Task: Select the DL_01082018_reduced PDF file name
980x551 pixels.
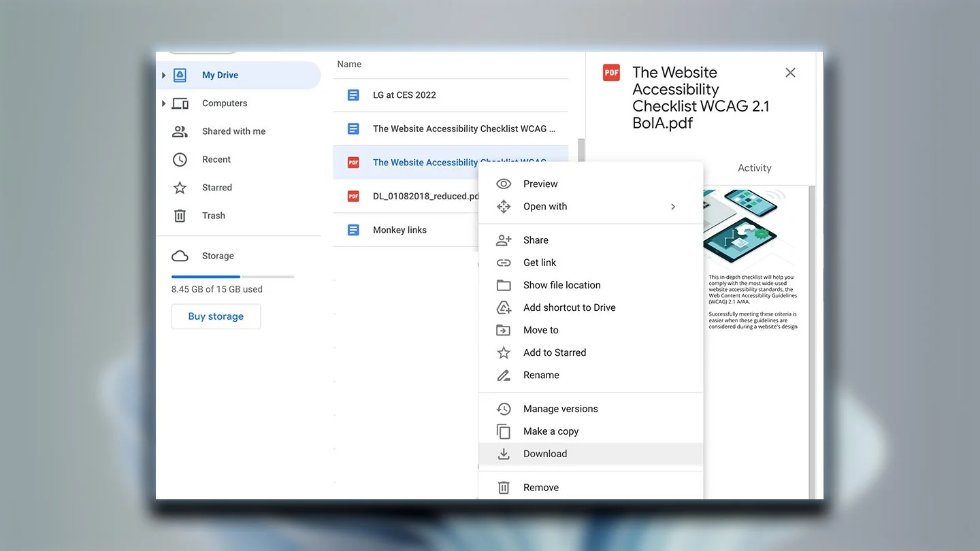Action: click(426, 196)
